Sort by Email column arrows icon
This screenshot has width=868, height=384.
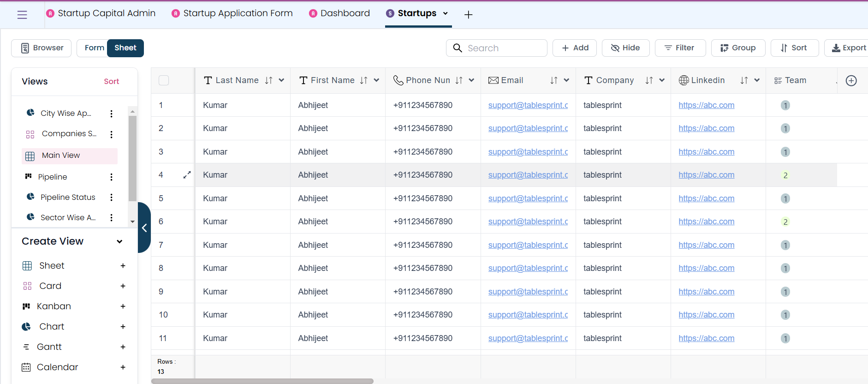pyautogui.click(x=554, y=80)
